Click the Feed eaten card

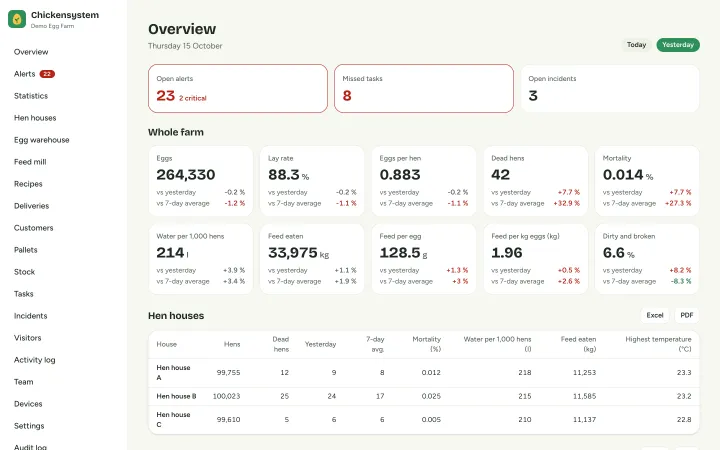[312, 259]
